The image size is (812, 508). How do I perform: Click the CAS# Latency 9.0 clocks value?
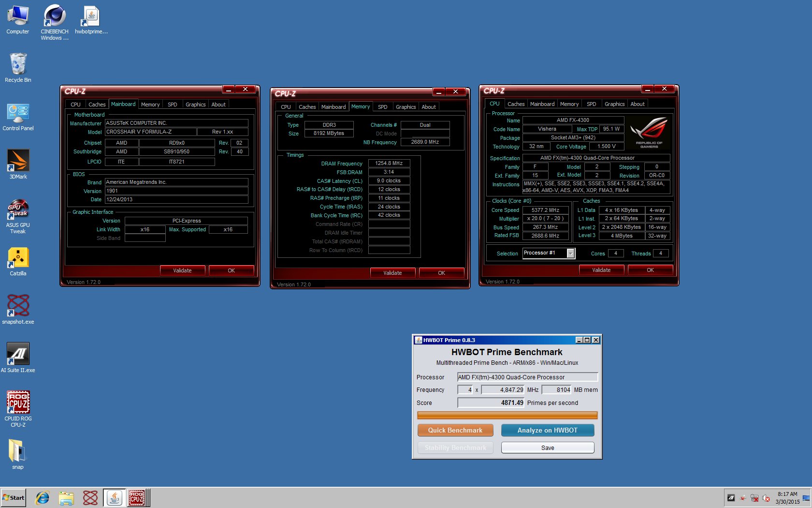389,180
